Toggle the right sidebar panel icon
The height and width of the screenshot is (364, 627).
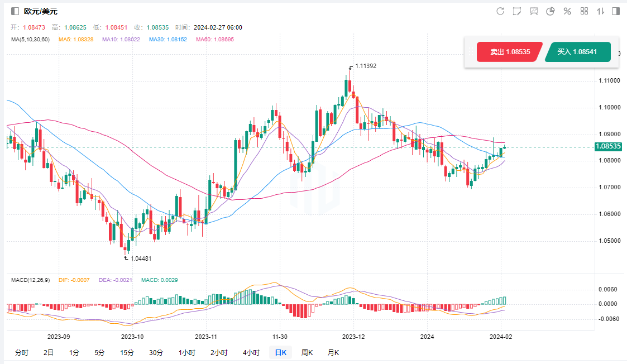click(x=616, y=11)
